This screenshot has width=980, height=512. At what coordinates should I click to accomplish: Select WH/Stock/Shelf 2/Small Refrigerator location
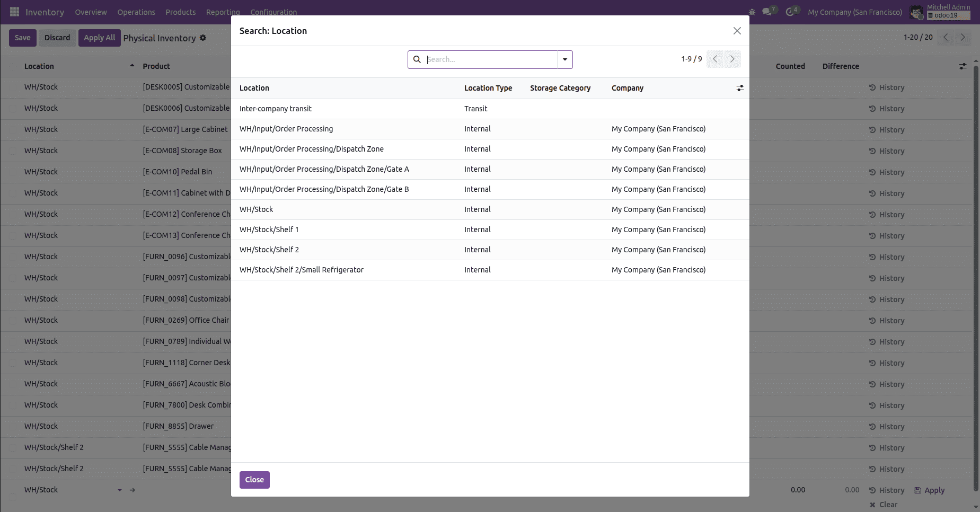[490, 270]
